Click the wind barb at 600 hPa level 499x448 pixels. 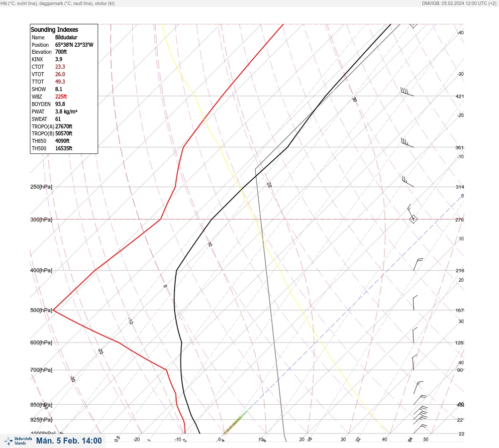pos(415,335)
